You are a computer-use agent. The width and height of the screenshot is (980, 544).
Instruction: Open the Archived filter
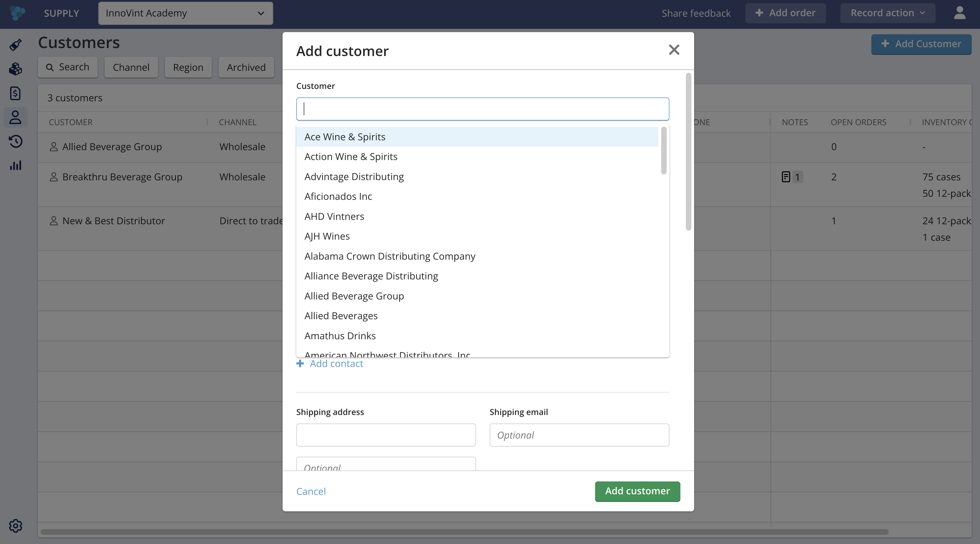pyautogui.click(x=246, y=67)
